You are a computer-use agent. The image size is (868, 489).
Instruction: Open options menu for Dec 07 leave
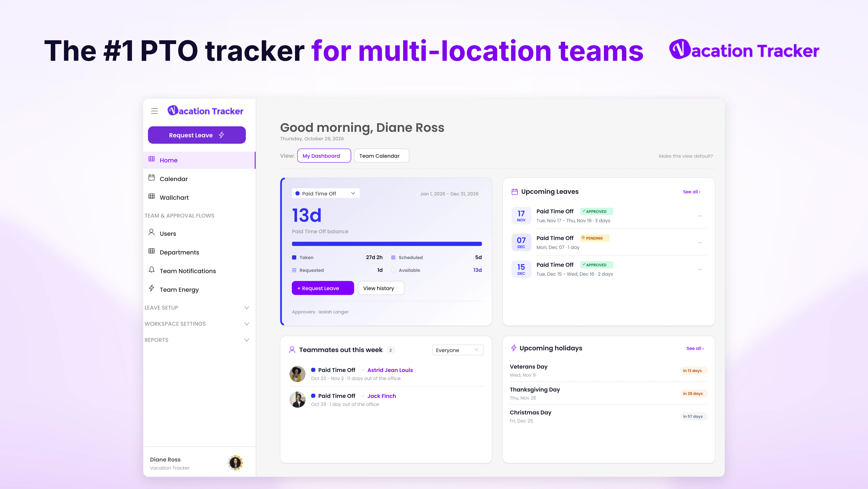point(700,242)
